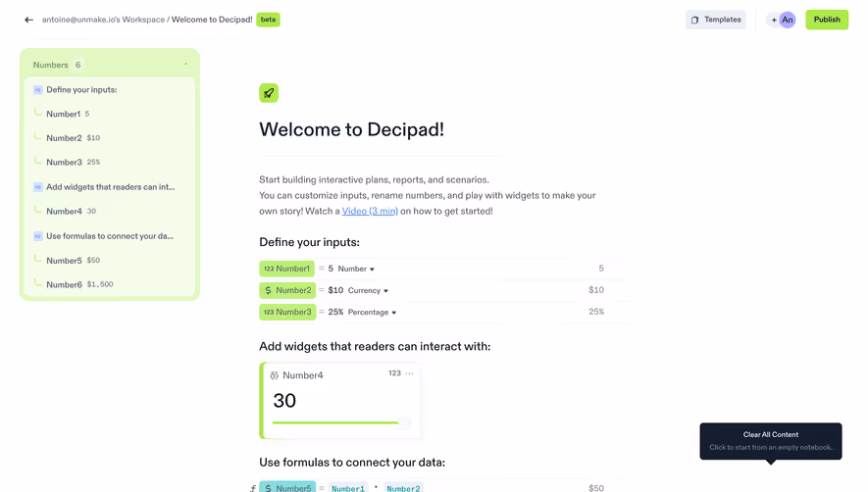Click the green Number2 variable chip
This screenshot has height=492, width=868.
[x=287, y=290]
